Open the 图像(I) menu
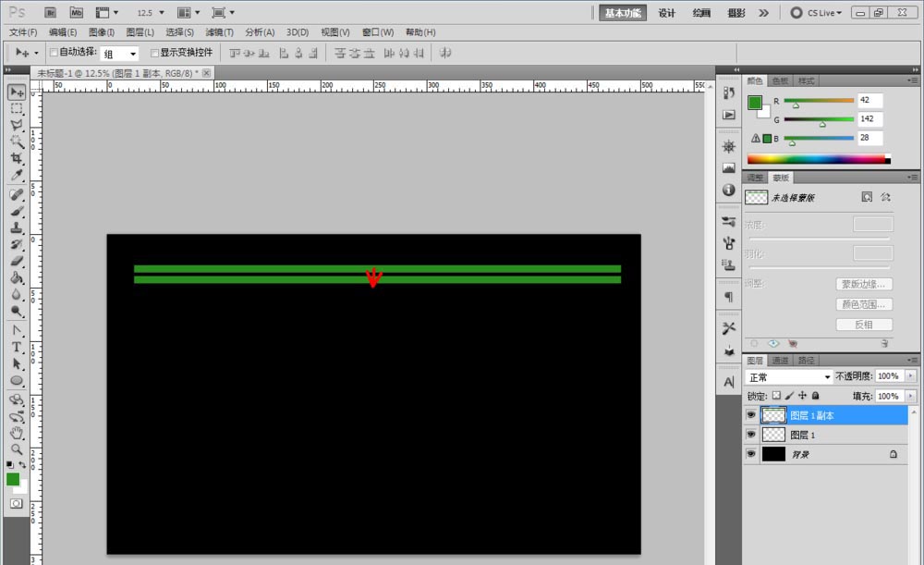Screen dimensions: 924x565 pyautogui.click(x=102, y=32)
